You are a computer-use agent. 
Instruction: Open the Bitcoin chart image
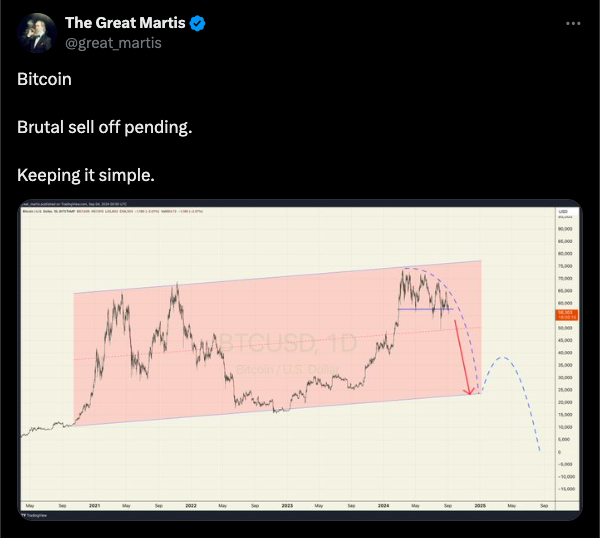pyautogui.click(x=300, y=360)
